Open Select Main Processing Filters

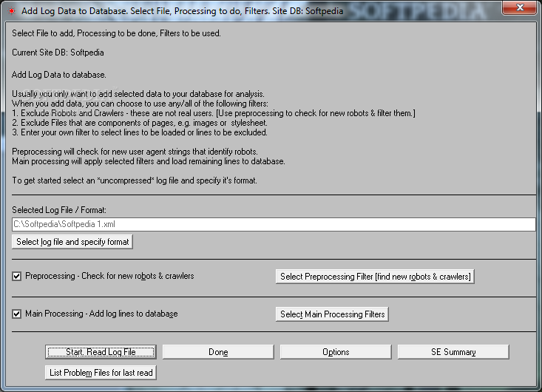pyautogui.click(x=332, y=314)
